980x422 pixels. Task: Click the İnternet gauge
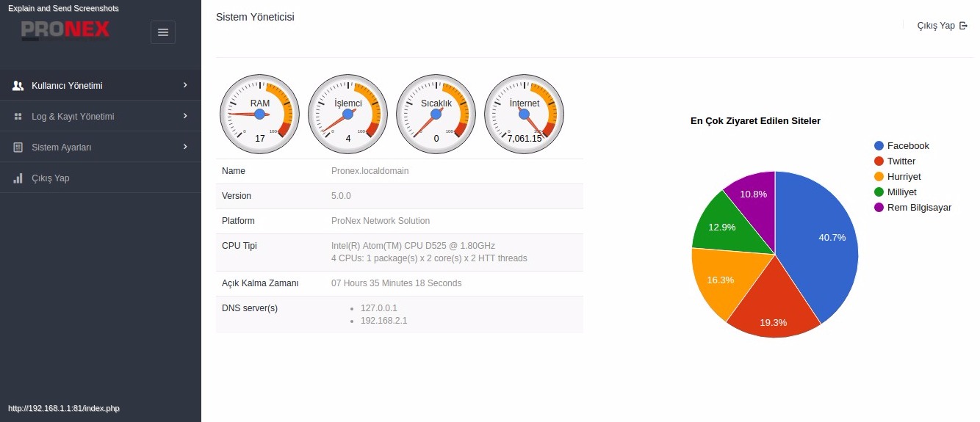[525, 114]
